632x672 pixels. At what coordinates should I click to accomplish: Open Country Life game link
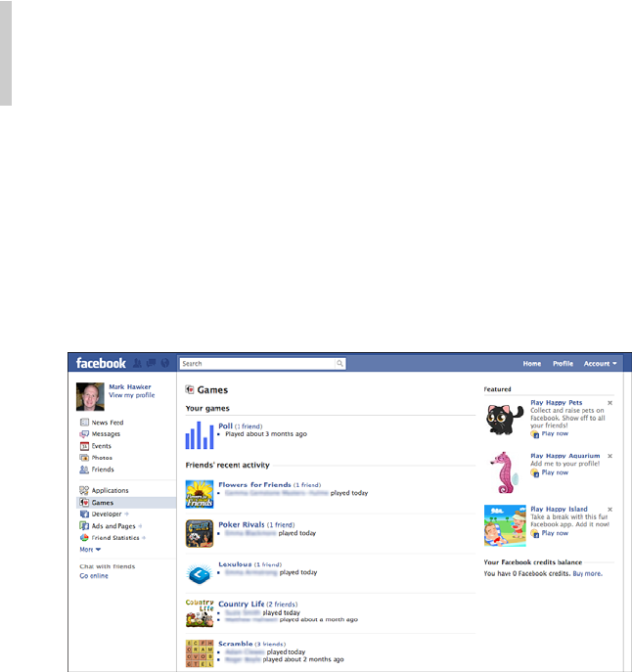(242, 604)
